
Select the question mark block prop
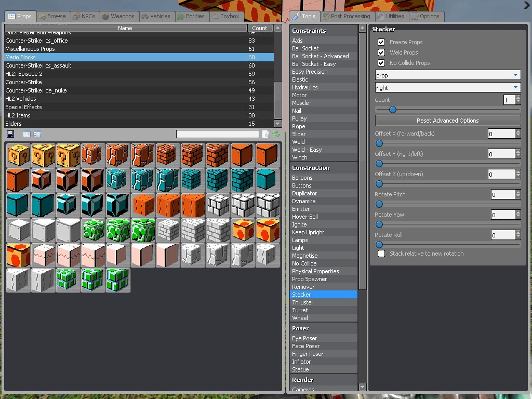(x=18, y=154)
